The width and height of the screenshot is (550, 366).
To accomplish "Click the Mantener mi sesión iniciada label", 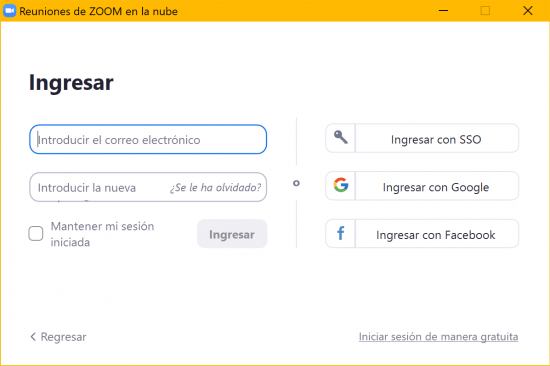I will coord(102,234).
